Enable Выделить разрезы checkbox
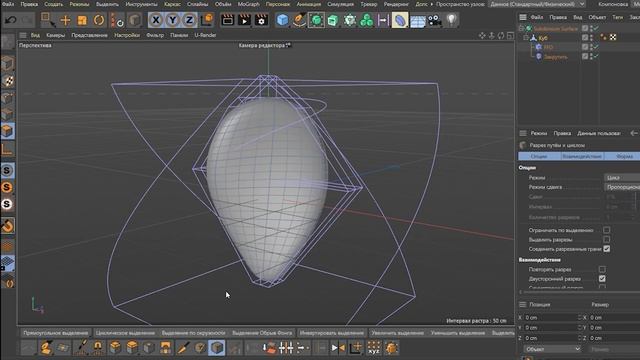640x360 pixels. (x=607, y=240)
